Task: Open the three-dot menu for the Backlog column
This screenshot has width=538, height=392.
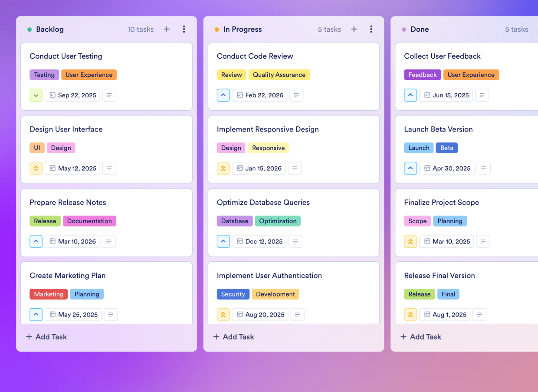Action: tap(184, 29)
